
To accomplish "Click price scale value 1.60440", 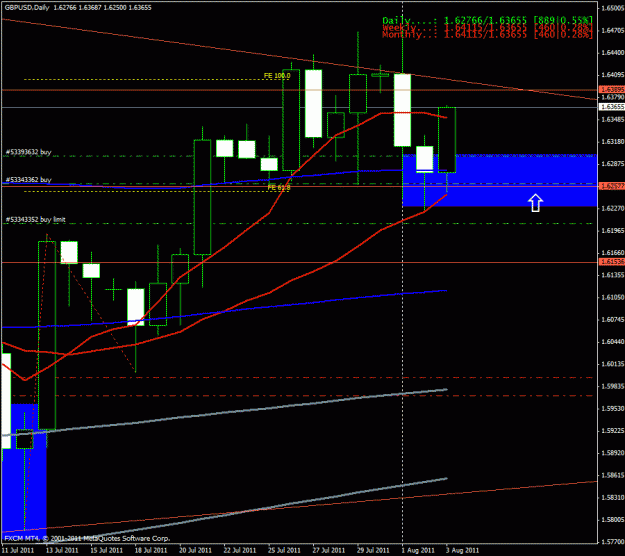I will (612, 342).
